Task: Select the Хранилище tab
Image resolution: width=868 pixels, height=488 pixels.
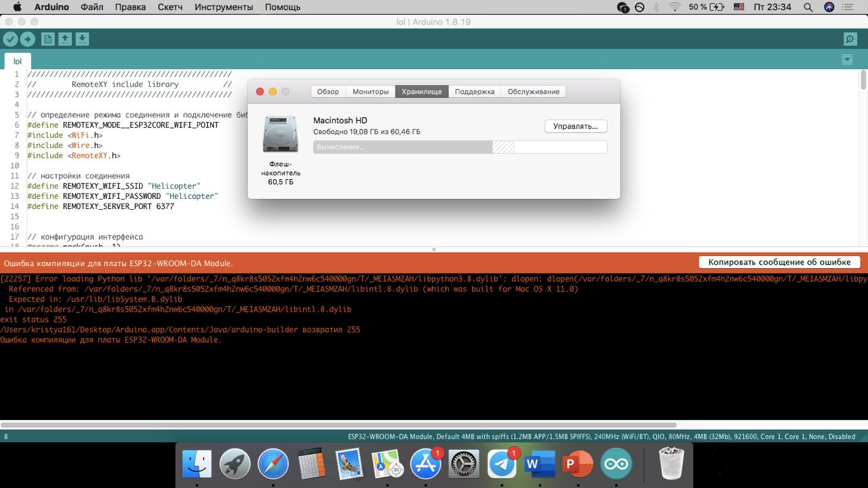Action: [x=422, y=92]
